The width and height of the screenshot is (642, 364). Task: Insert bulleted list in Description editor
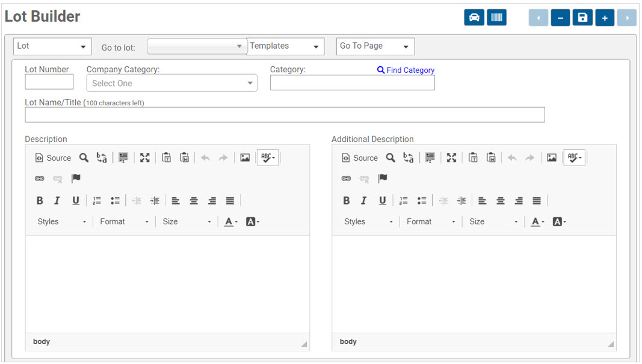click(x=115, y=200)
